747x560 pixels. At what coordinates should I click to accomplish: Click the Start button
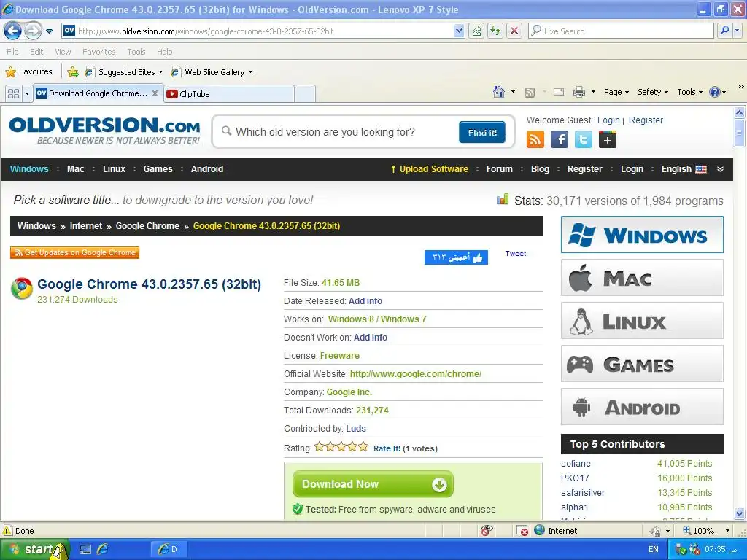point(34,549)
